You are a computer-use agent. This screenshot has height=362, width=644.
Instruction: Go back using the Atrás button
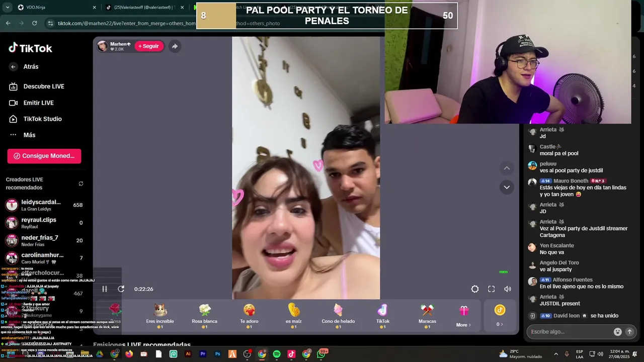(x=24, y=66)
